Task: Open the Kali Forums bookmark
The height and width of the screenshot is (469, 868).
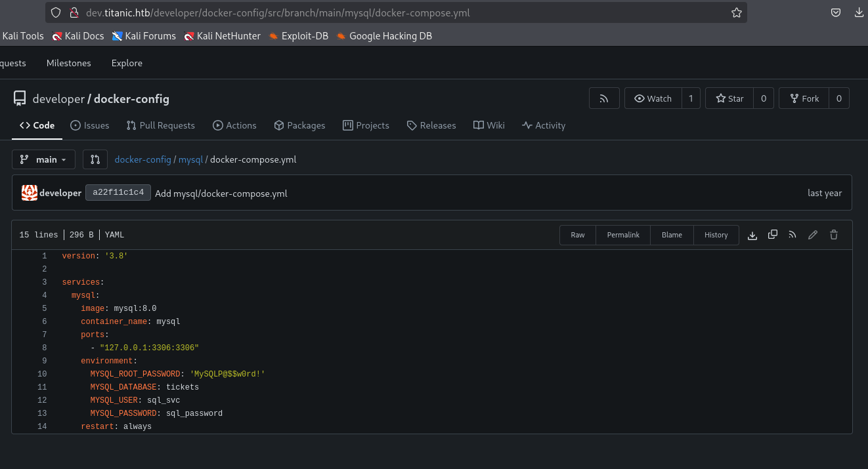Action: pyautogui.click(x=144, y=36)
